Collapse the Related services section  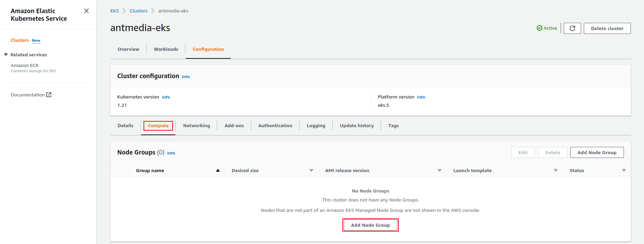coord(6,55)
